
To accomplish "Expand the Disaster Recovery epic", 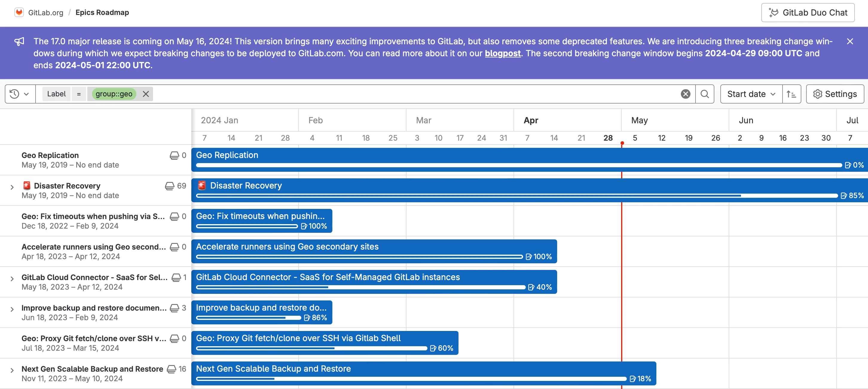I will pyautogui.click(x=12, y=187).
